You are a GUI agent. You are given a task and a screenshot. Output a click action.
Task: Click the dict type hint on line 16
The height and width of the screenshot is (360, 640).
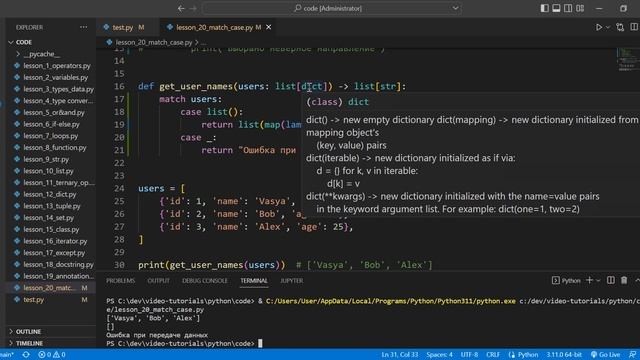[312, 87]
